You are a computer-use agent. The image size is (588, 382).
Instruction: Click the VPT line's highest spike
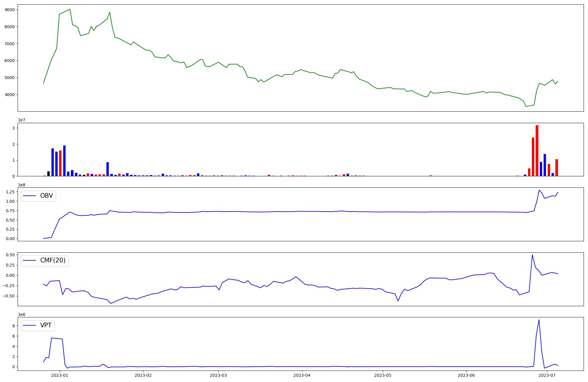tap(539, 320)
